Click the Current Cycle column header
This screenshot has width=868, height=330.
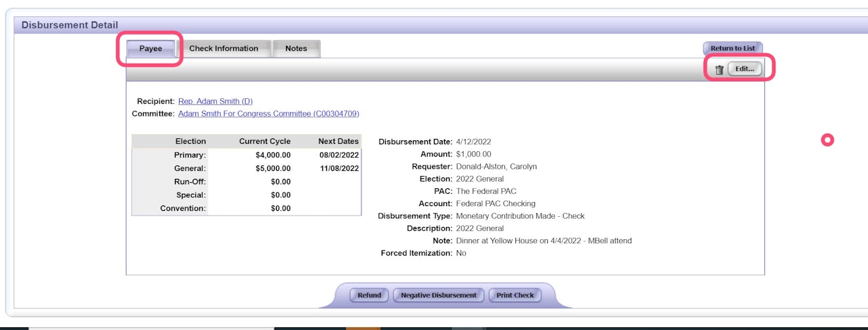coord(264,142)
